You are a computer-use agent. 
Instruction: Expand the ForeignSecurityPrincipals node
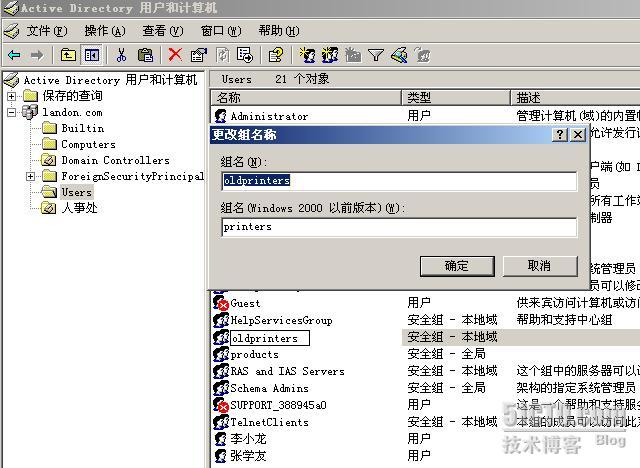click(x=30, y=176)
